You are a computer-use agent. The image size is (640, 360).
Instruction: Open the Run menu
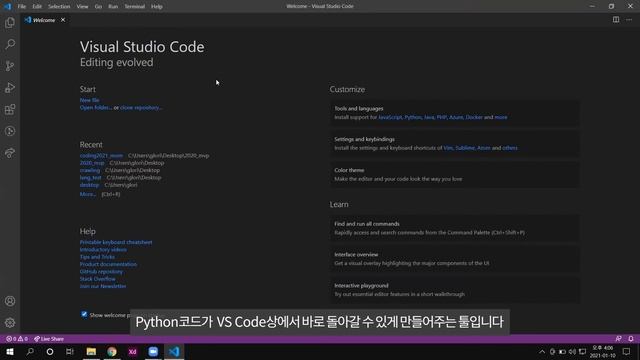[x=113, y=7]
